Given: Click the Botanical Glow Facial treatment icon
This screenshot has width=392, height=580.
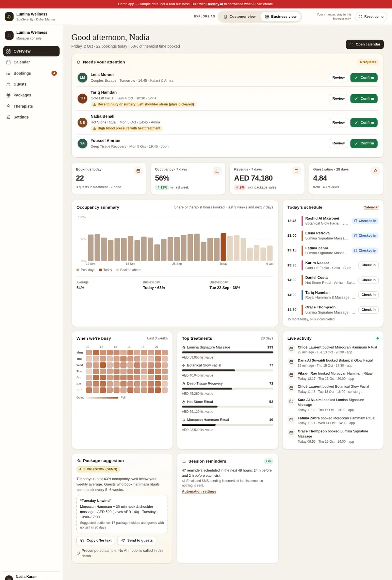Looking at the screenshot, I should tap(184, 366).
